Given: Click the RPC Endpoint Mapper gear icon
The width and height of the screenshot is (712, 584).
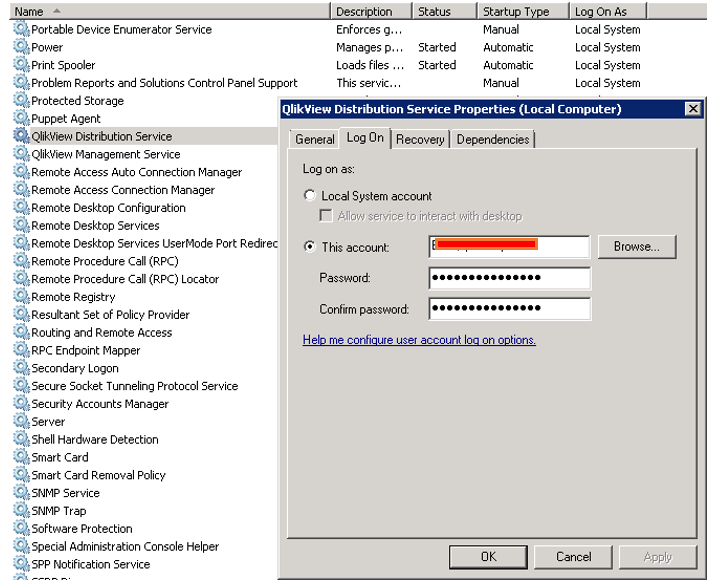Looking at the screenshot, I should [21, 349].
